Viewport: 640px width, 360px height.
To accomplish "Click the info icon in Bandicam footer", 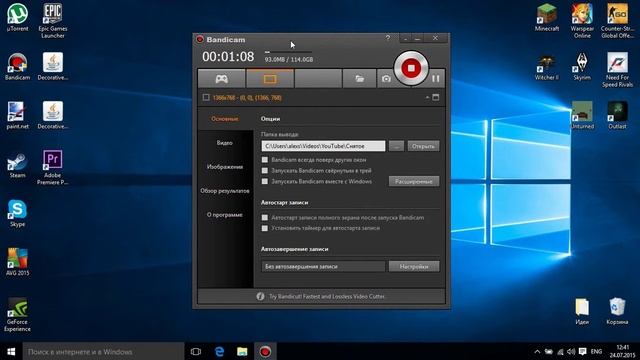I will click(x=260, y=296).
